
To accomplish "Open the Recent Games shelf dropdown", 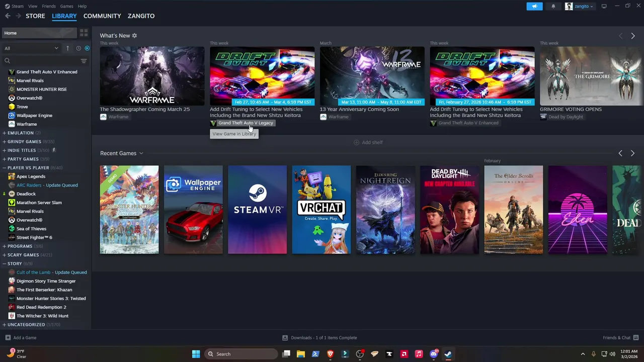I will pos(141,153).
